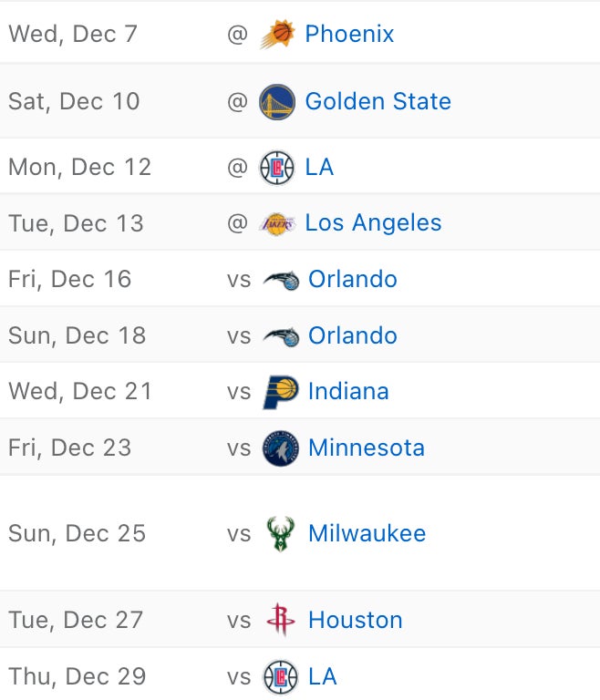
Task: Open the Indiana team link
Action: (x=348, y=392)
